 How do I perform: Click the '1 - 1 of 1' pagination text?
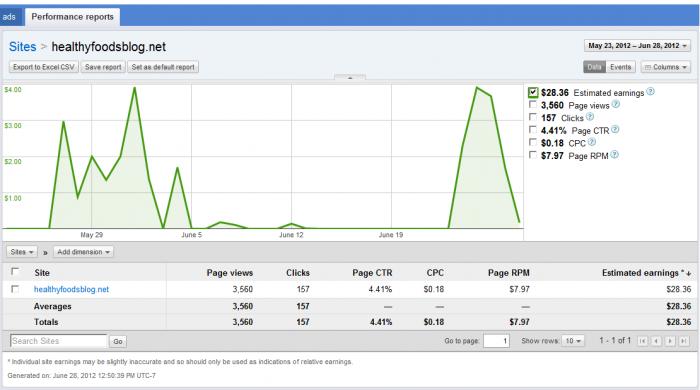coord(615,340)
